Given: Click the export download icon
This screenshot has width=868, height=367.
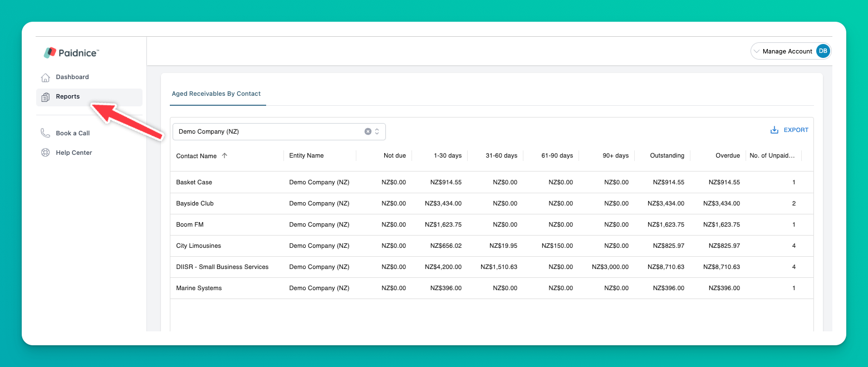Looking at the screenshot, I should point(774,130).
